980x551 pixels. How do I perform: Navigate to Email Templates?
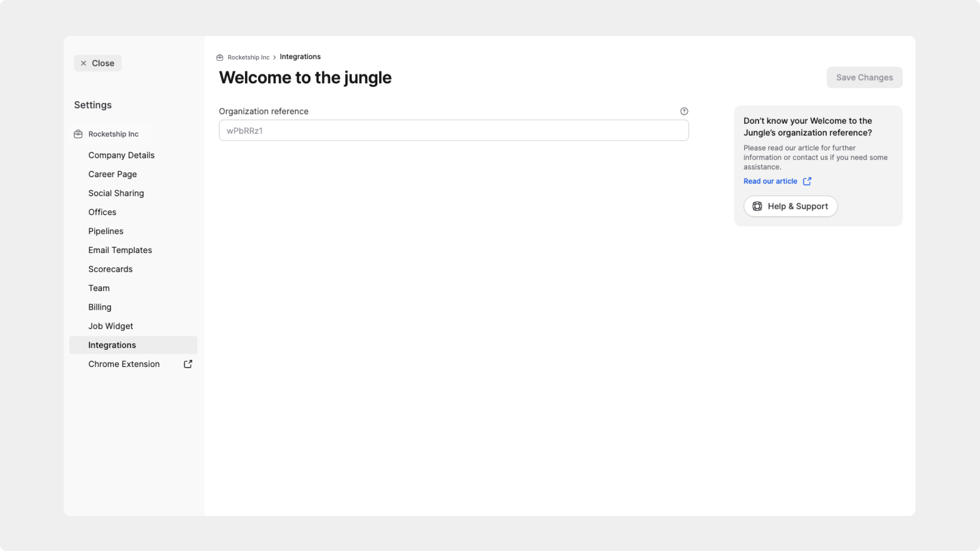click(x=120, y=250)
